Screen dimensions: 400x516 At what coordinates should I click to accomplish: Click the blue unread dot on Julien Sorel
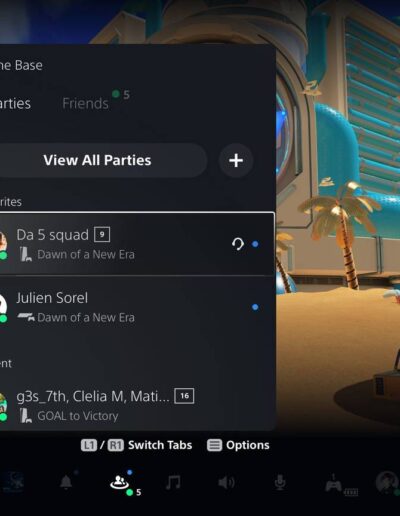tap(255, 307)
